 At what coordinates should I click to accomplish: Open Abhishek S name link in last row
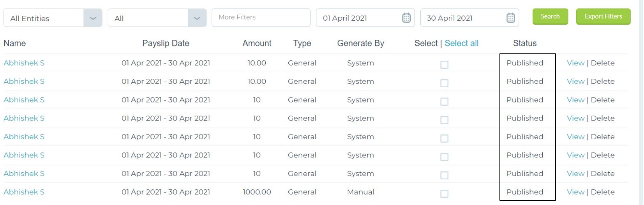[x=24, y=192]
